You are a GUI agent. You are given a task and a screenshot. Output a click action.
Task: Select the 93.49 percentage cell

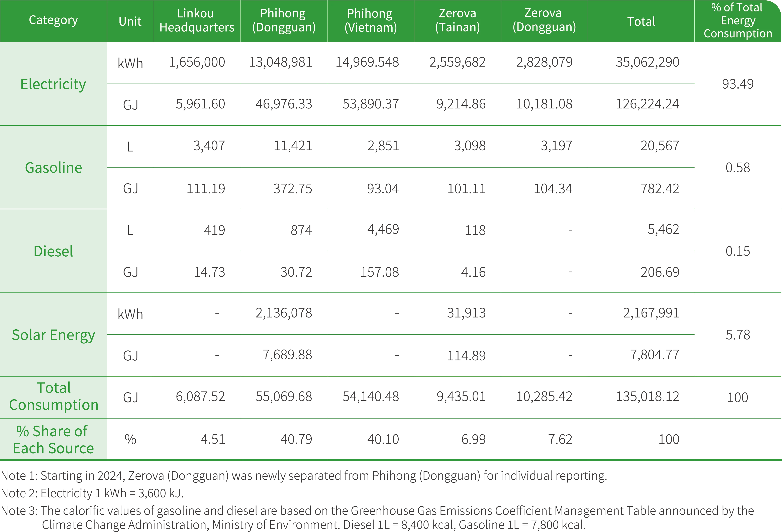tap(737, 84)
